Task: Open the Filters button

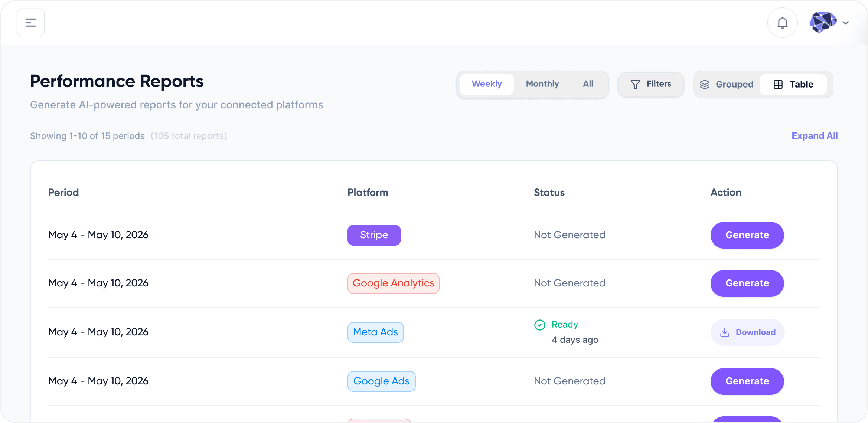Action: pyautogui.click(x=651, y=84)
